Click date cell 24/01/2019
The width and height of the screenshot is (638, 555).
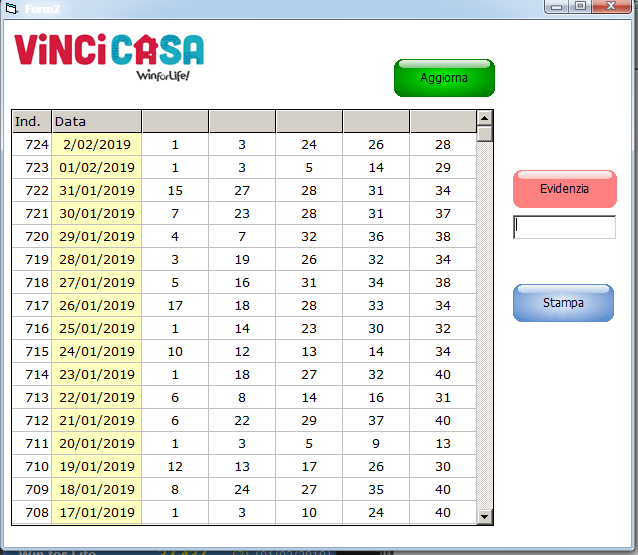[96, 352]
